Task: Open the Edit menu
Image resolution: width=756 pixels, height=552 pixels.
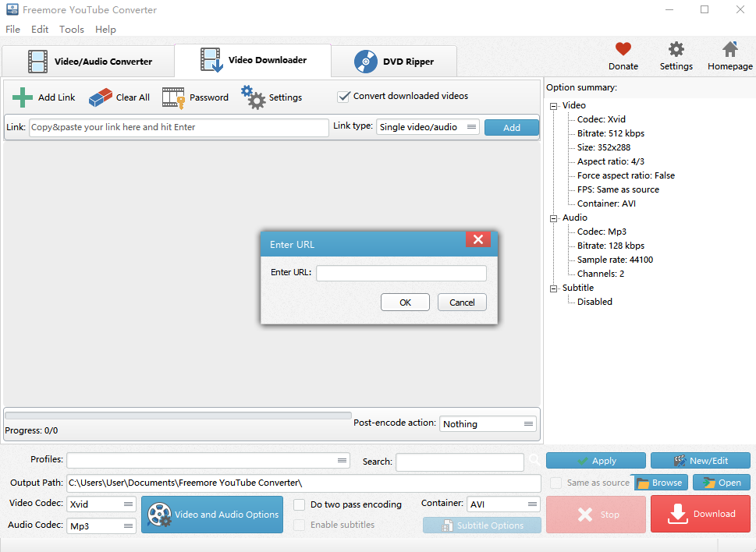Action: (40, 30)
